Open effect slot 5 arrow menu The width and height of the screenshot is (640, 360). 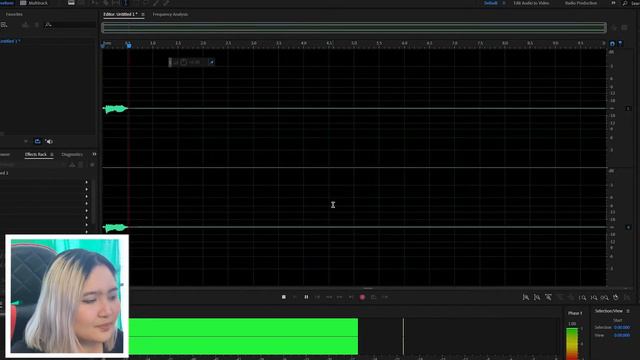tap(87, 211)
